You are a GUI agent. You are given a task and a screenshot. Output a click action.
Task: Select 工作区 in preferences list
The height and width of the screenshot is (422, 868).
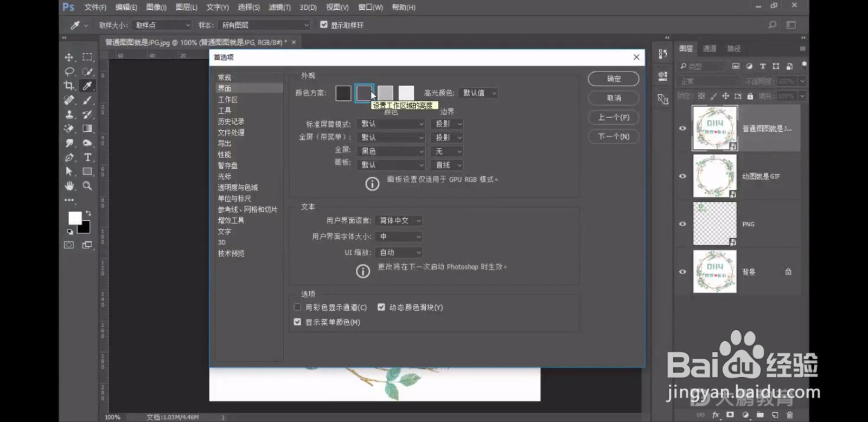pyautogui.click(x=228, y=99)
